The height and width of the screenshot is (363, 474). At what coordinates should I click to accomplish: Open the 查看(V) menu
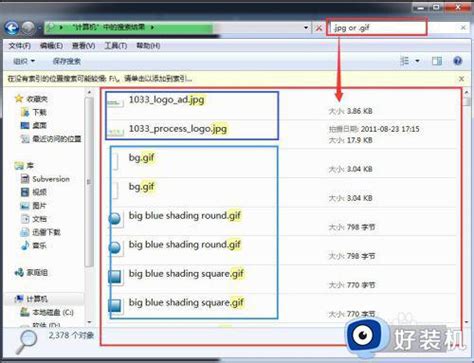point(83,46)
